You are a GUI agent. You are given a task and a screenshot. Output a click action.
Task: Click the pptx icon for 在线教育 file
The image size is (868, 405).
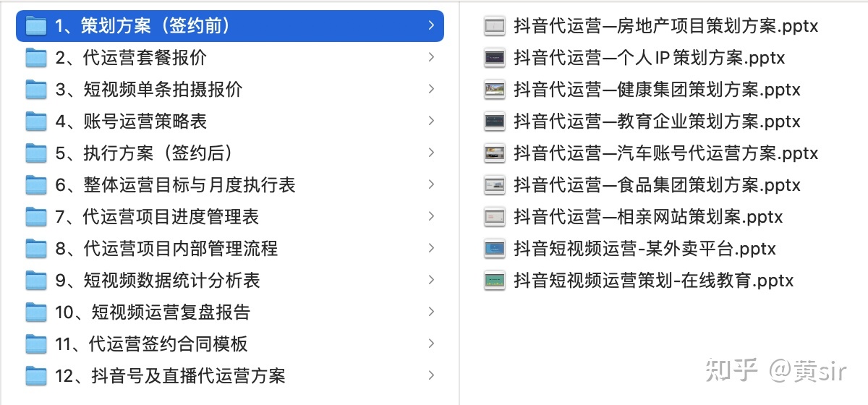click(x=495, y=281)
